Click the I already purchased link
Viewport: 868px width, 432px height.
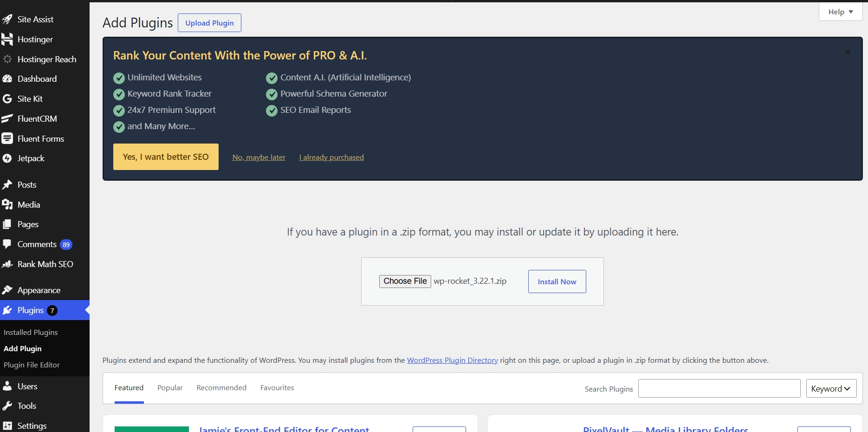click(x=331, y=157)
